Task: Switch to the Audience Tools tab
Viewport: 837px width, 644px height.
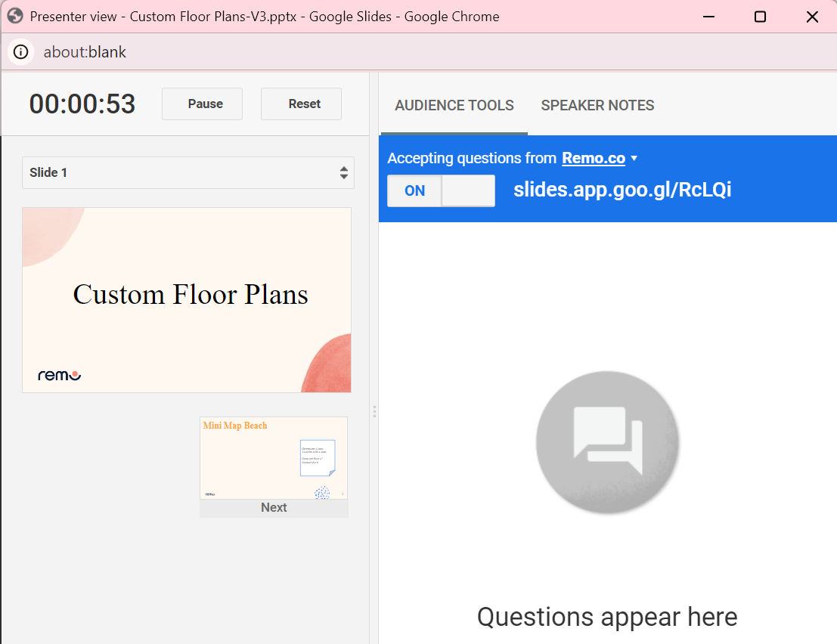Action: click(x=454, y=105)
